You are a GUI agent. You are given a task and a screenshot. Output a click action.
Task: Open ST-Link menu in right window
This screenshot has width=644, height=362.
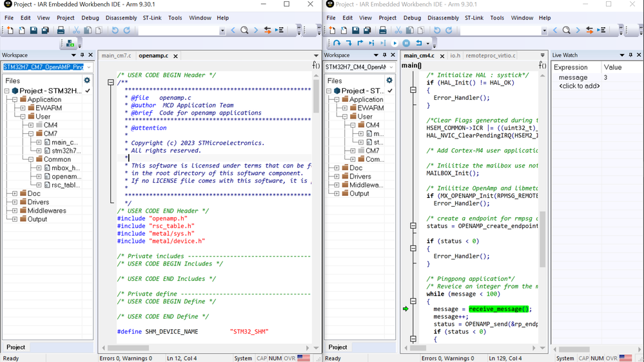pos(474,17)
